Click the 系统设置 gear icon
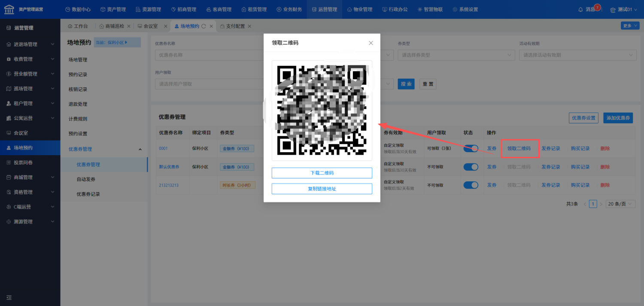 pyautogui.click(x=456, y=9)
